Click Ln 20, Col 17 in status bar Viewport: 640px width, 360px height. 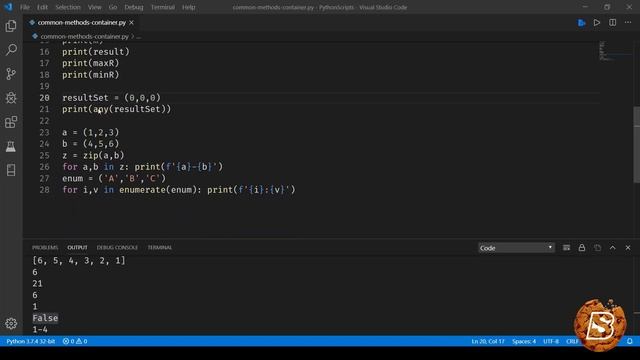pos(488,341)
